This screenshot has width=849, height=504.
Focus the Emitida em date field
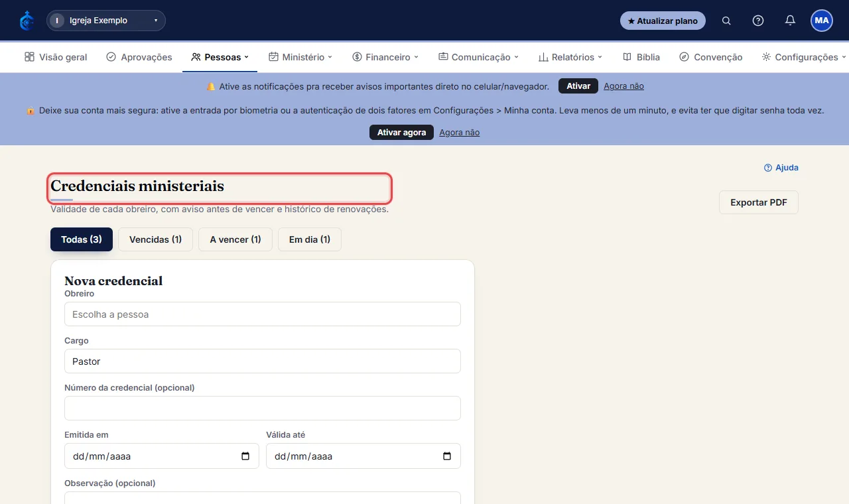tap(162, 456)
